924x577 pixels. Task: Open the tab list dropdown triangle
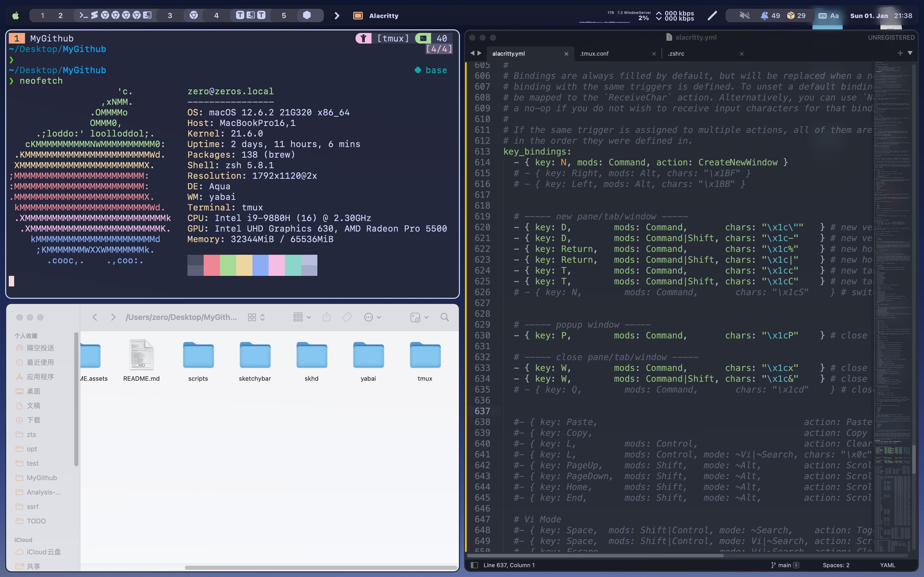[x=910, y=53]
